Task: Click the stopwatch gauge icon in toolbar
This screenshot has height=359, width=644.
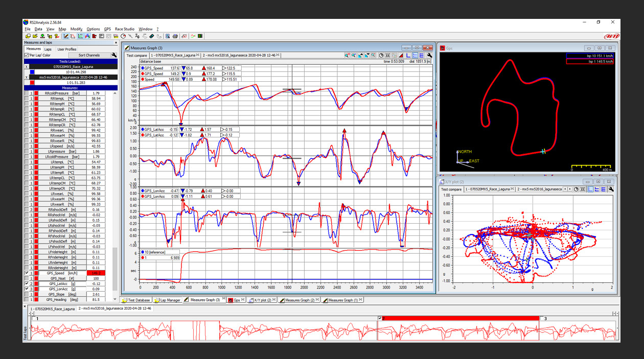Action: (123, 36)
